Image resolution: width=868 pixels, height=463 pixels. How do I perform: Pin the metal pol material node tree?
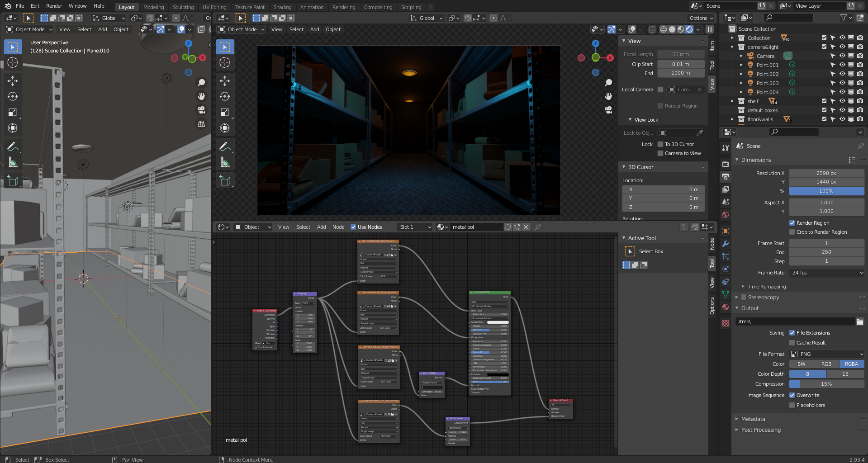(538, 227)
